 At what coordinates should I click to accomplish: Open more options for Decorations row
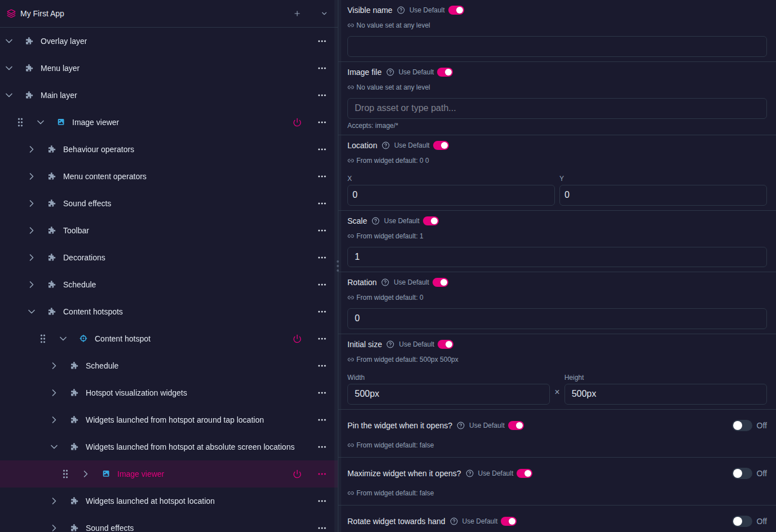[322, 258]
